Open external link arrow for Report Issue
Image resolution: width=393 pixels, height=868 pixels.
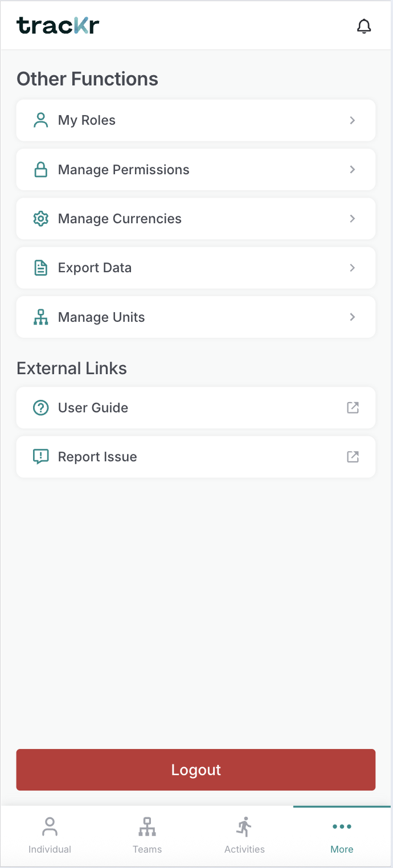click(x=353, y=457)
